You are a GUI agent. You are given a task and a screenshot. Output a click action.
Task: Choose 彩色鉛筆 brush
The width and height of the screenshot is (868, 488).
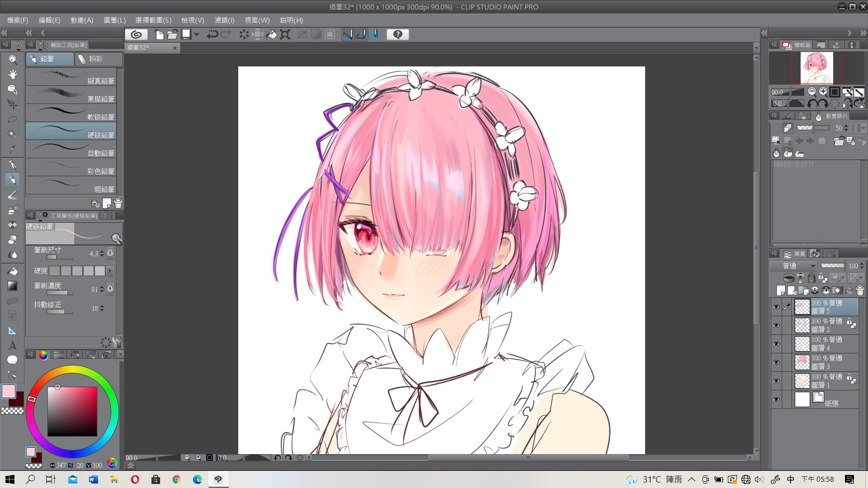[x=71, y=167]
